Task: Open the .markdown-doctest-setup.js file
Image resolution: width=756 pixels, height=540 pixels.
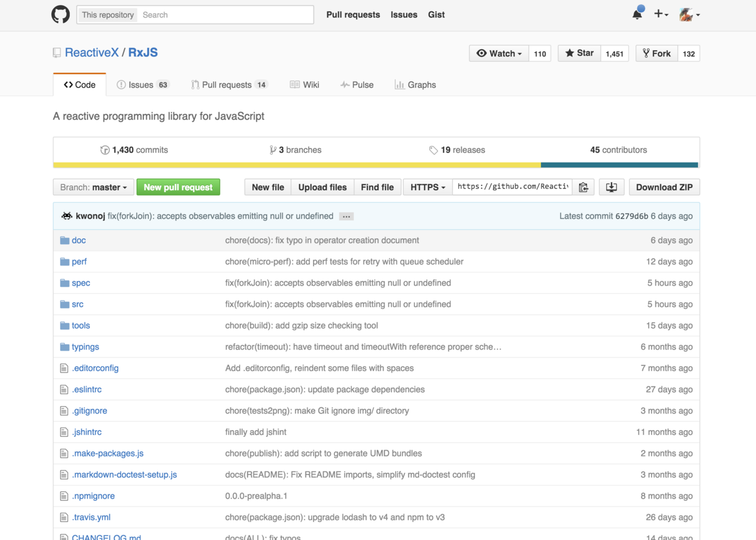Action: click(124, 475)
